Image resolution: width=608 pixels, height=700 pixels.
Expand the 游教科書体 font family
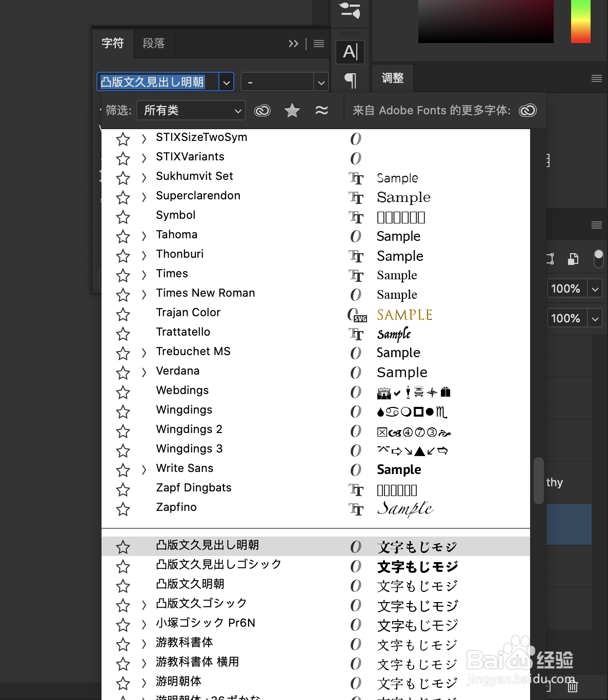pos(144,644)
